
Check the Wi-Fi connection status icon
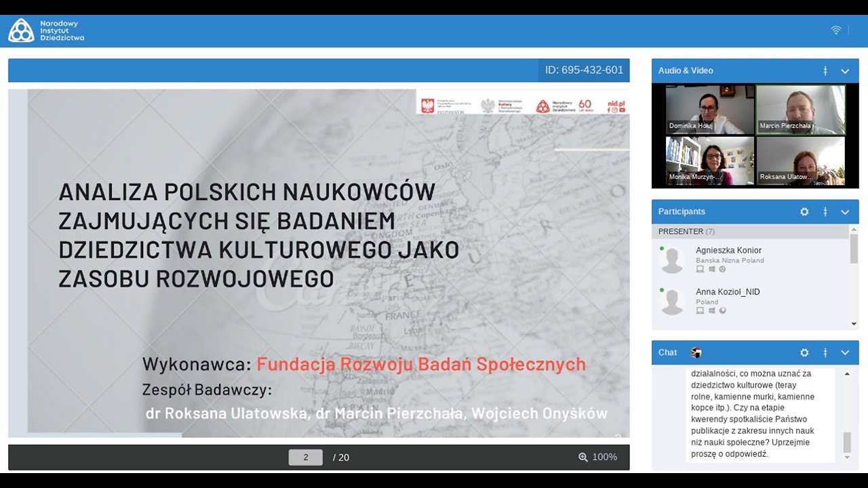point(836,30)
